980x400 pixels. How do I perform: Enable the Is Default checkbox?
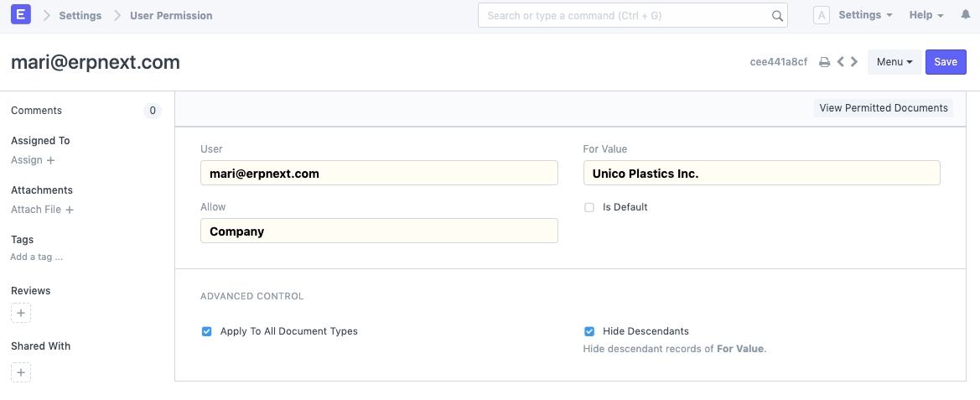tap(589, 207)
